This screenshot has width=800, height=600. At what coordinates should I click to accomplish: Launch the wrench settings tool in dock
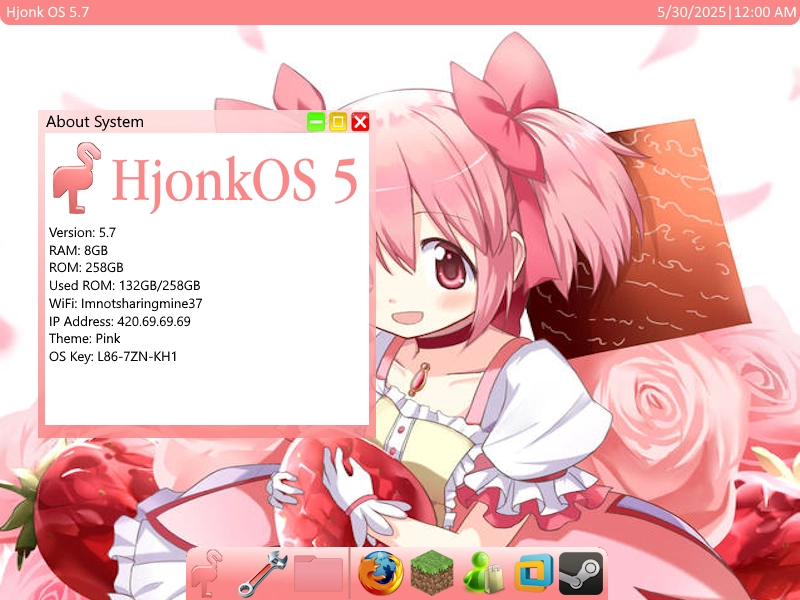[x=263, y=573]
